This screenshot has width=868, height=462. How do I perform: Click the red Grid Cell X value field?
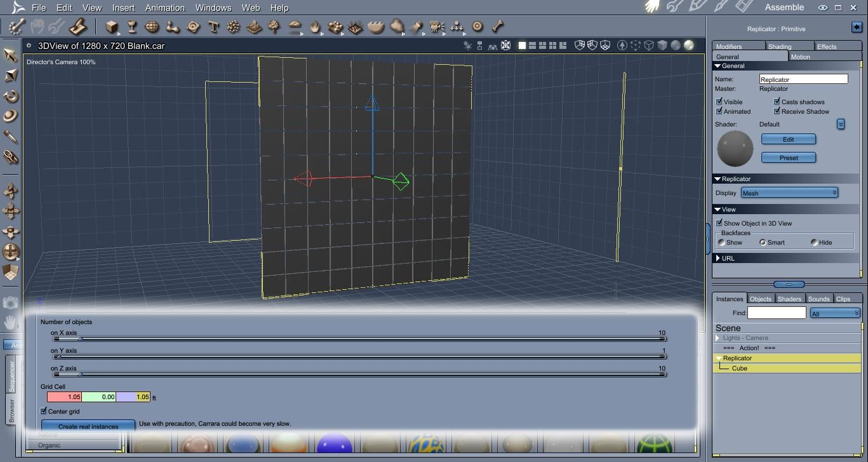pos(64,397)
